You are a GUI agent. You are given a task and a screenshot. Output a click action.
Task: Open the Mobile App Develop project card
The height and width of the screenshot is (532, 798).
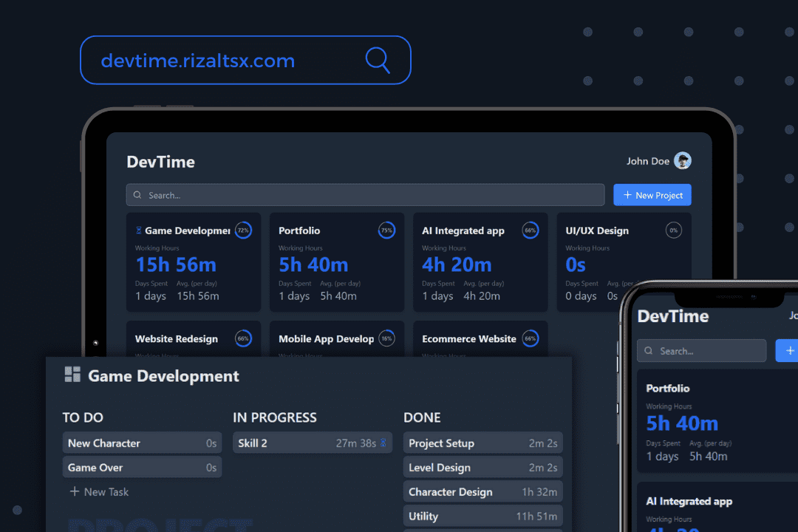(x=336, y=338)
